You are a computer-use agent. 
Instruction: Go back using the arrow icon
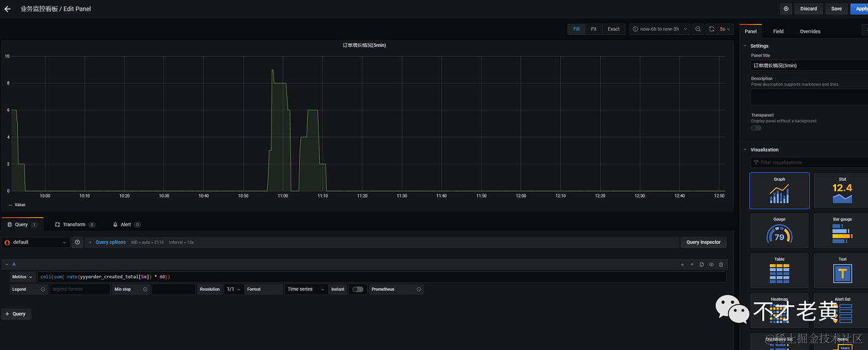(x=7, y=9)
